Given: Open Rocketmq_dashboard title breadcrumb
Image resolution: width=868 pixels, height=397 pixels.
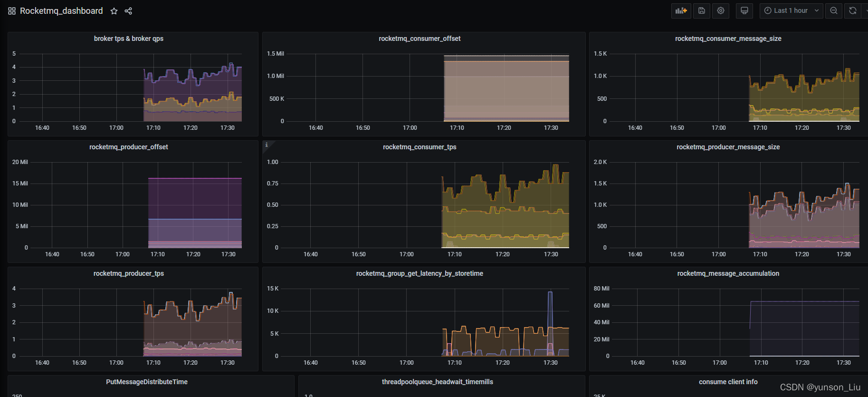Looking at the screenshot, I should click(x=61, y=11).
